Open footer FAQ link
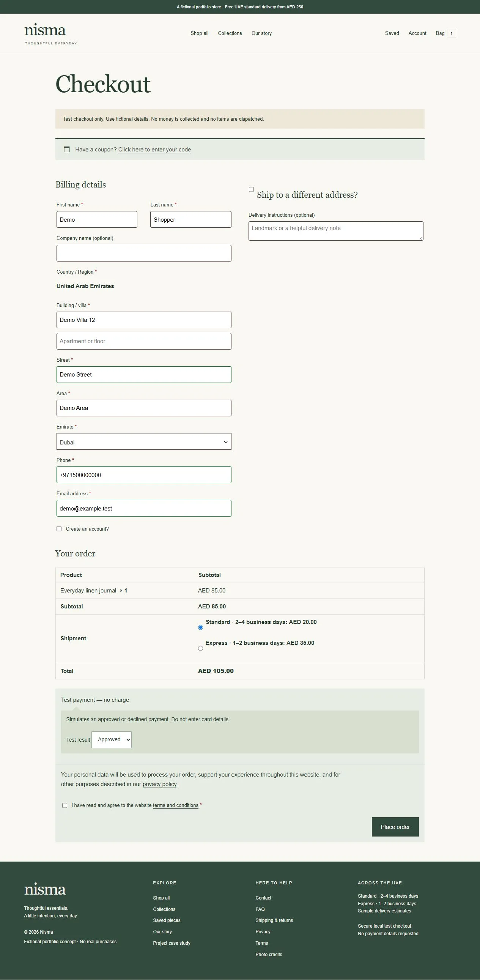The height and width of the screenshot is (980, 480). tap(260, 909)
